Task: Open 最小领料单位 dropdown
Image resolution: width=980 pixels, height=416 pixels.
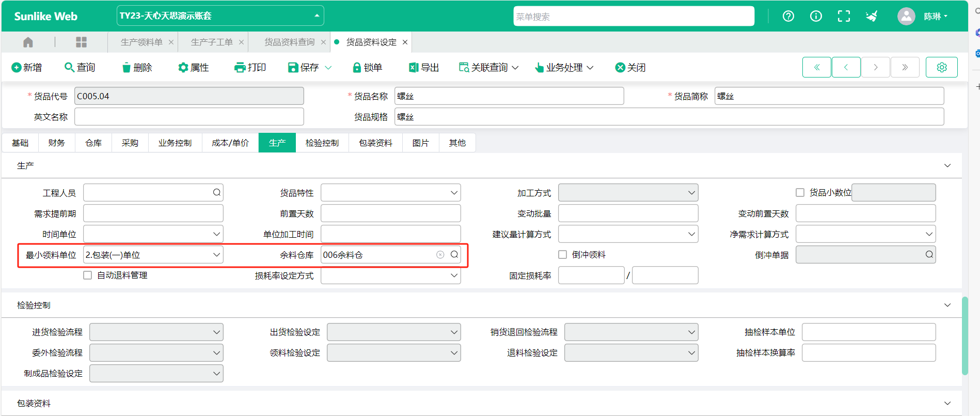Action: coord(153,254)
